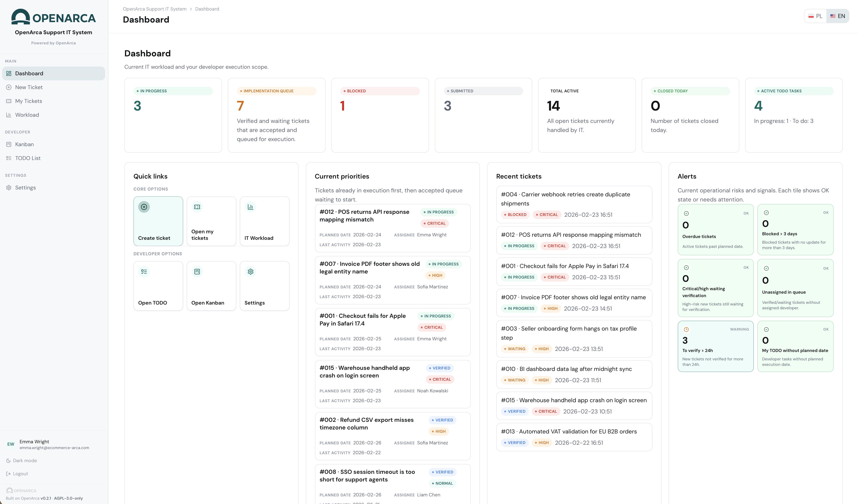Click the Open Kanban quick link card

click(211, 286)
